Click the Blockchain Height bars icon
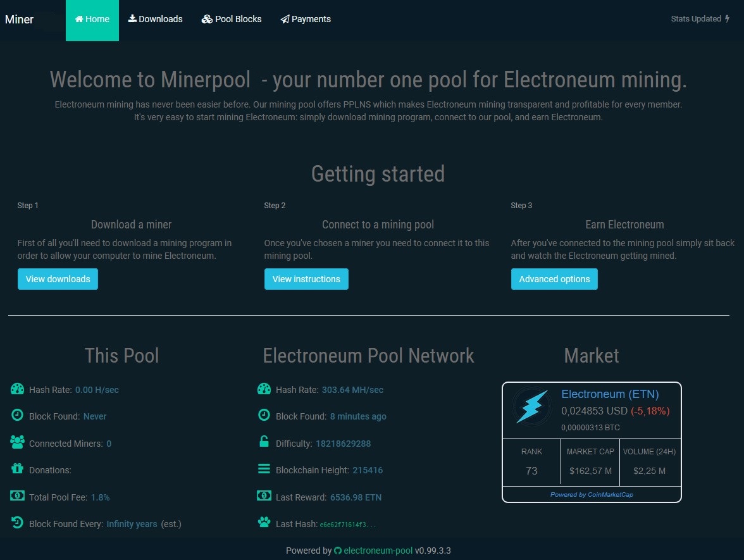The image size is (744, 560). [x=264, y=469]
